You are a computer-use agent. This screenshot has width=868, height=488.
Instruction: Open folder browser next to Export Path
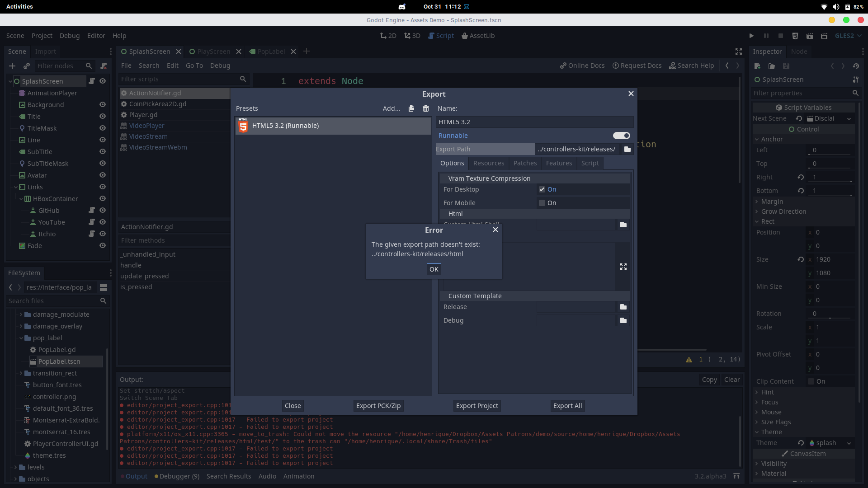627,149
